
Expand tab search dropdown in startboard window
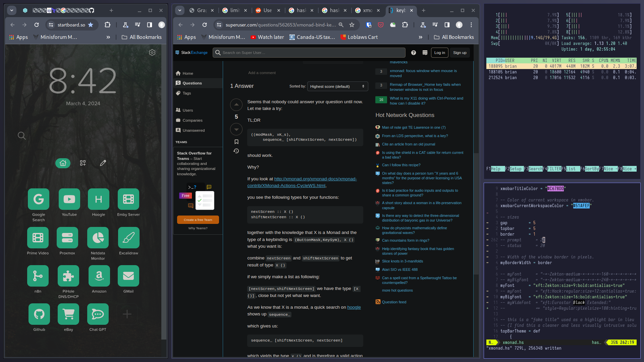point(12,10)
